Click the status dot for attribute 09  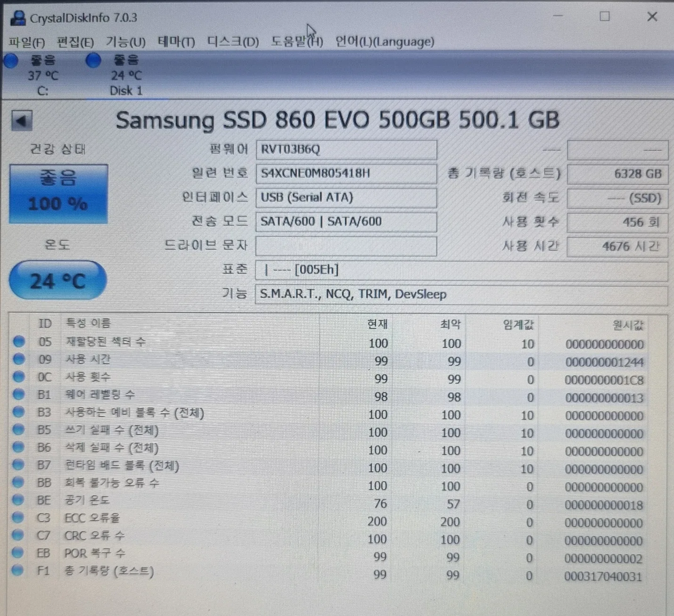click(x=19, y=359)
